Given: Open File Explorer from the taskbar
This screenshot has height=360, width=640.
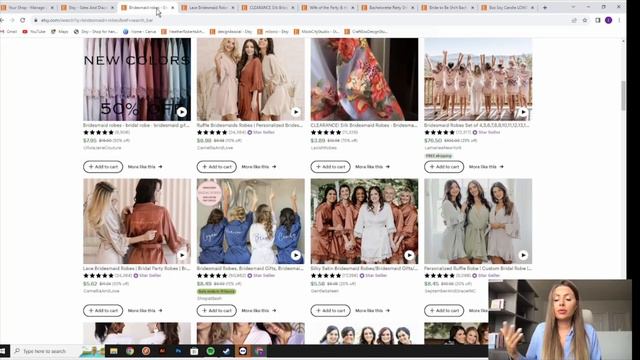Looking at the screenshot, I should coord(113,351).
